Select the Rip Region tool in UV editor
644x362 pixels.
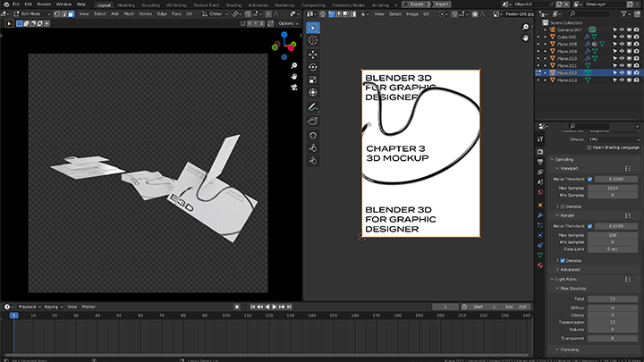click(x=313, y=121)
